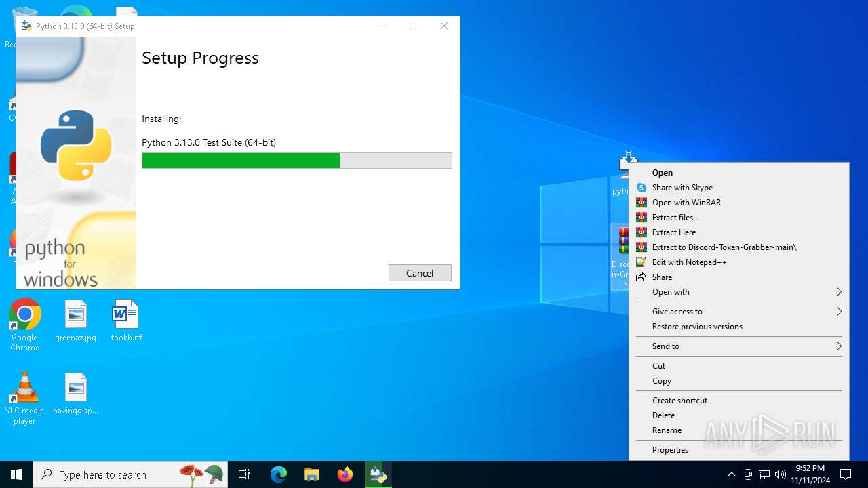Click Share arrow icon in menu
Viewport: 868px width, 488px height.
pyautogui.click(x=642, y=277)
